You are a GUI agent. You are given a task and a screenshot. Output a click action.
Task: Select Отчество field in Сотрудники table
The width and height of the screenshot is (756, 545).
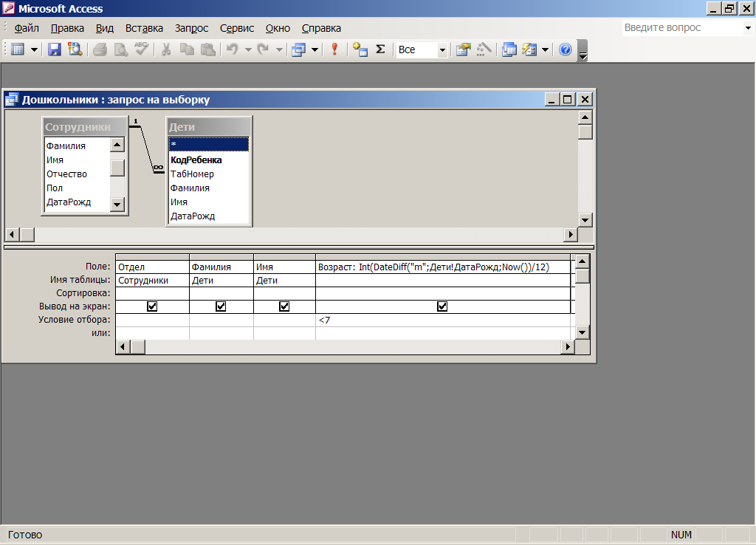tap(77, 174)
